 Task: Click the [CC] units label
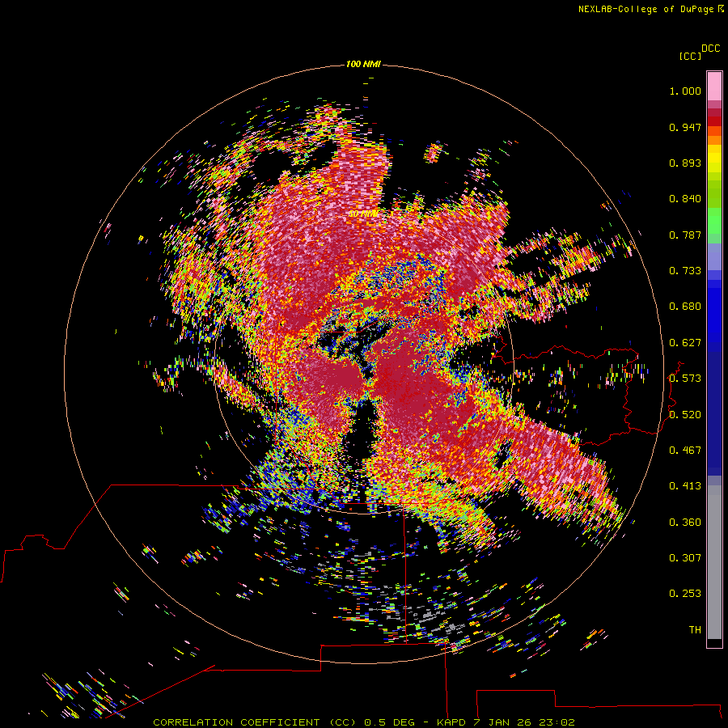pyautogui.click(x=690, y=56)
